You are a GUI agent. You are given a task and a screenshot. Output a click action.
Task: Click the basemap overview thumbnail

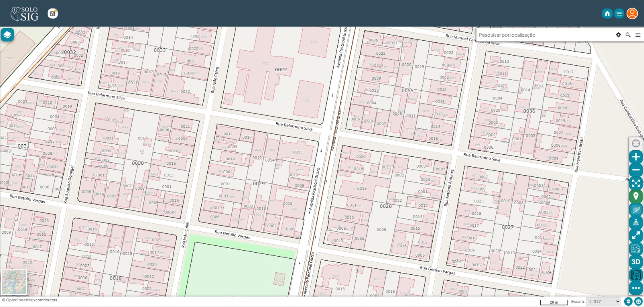pos(14,282)
